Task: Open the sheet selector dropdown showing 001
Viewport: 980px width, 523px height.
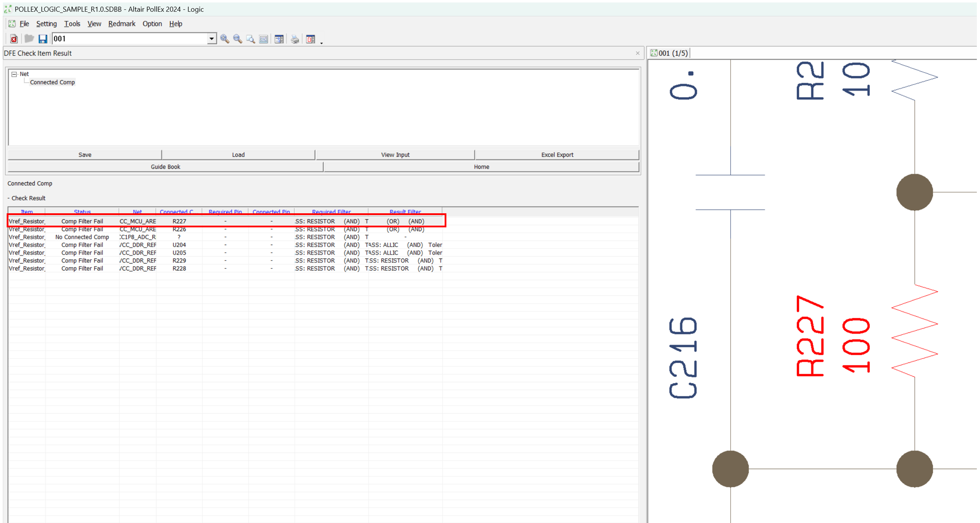Action: point(211,39)
